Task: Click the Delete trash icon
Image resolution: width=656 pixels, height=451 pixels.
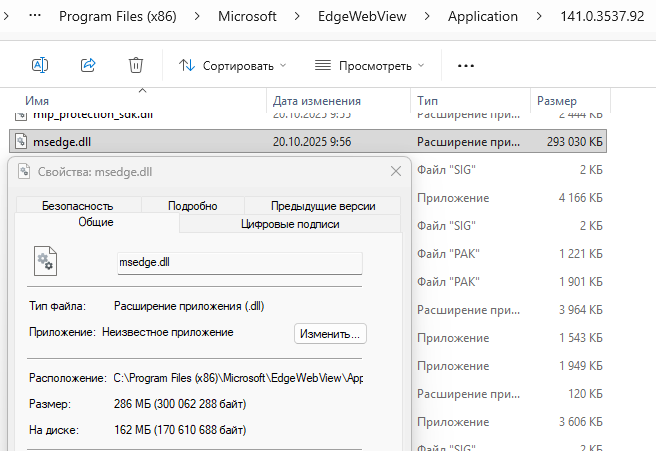Action: pyautogui.click(x=136, y=65)
